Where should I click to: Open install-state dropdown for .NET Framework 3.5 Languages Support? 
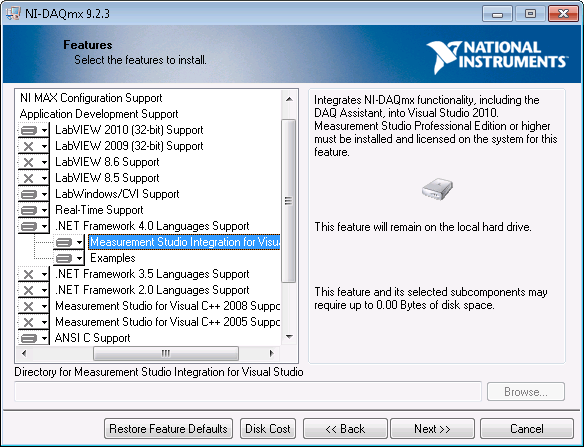pos(33,275)
